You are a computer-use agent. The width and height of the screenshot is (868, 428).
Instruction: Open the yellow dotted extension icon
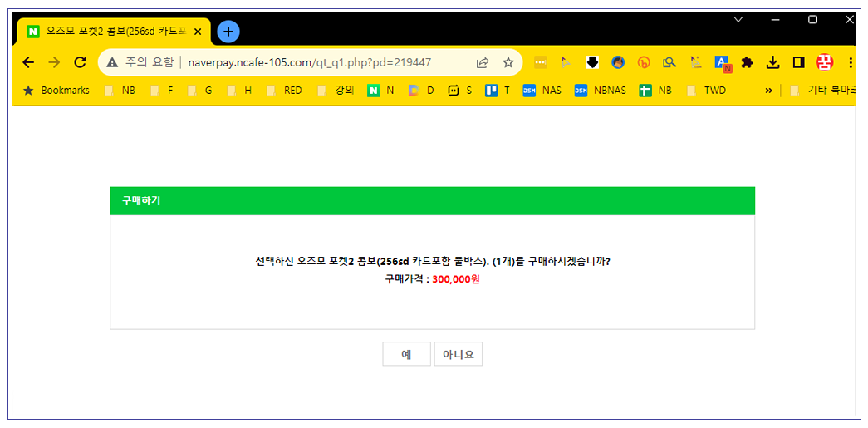(x=540, y=62)
